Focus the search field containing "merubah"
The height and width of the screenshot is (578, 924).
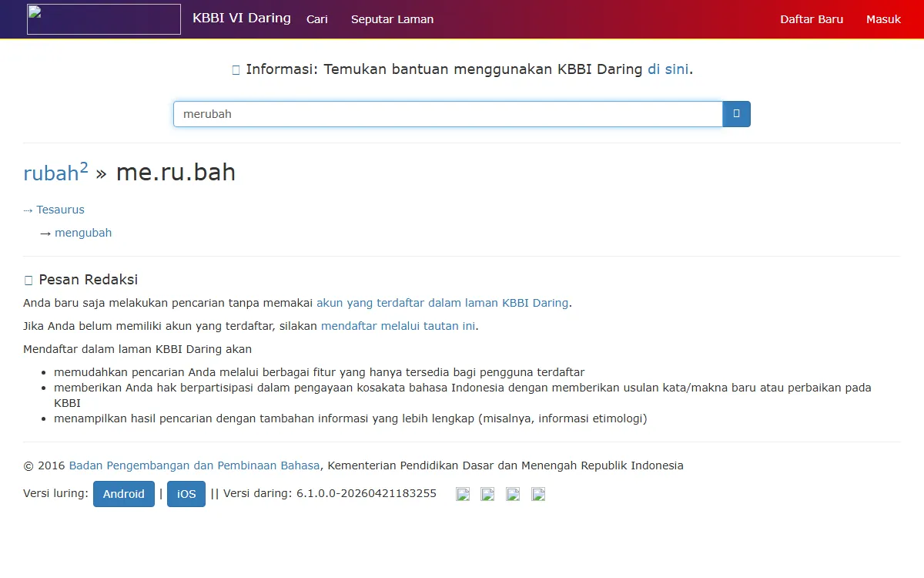[448, 114]
